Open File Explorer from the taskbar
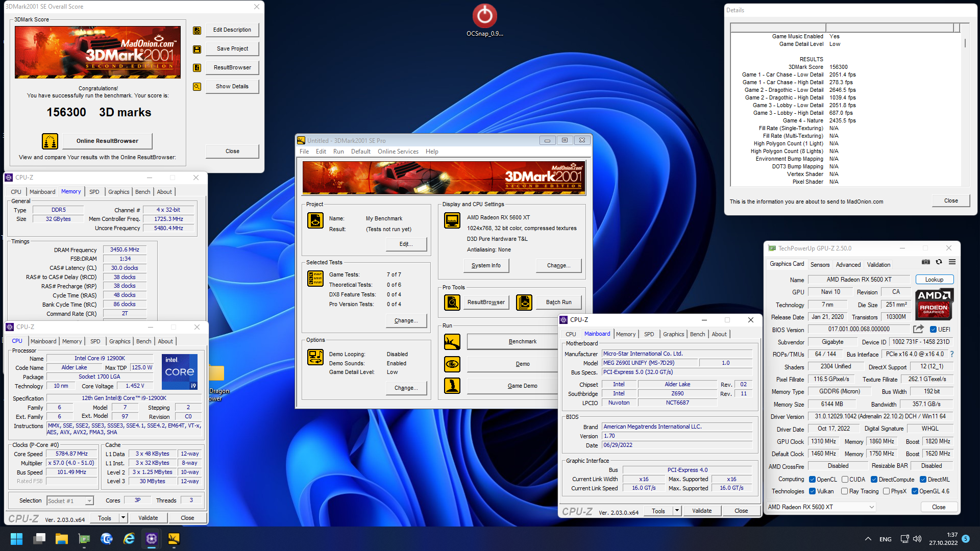The image size is (980, 551). click(62, 539)
